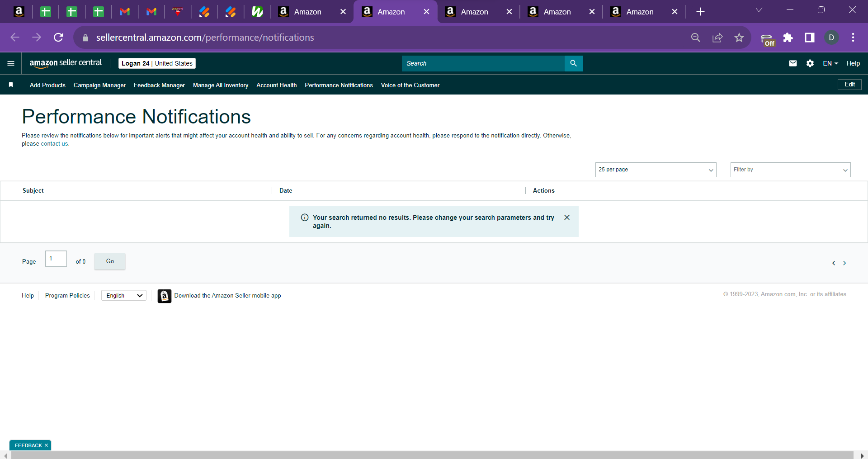Image resolution: width=868 pixels, height=459 pixels.
Task: Click the amazon seller central logo
Action: click(66, 63)
